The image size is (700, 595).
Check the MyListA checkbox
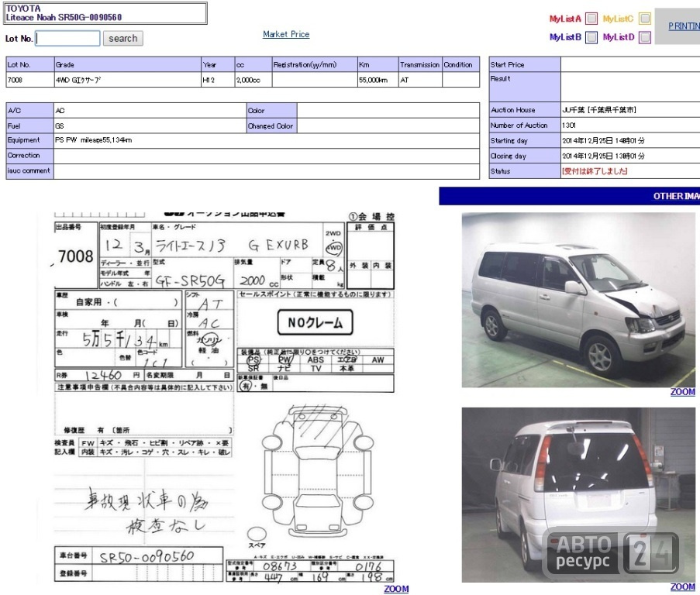coord(591,19)
